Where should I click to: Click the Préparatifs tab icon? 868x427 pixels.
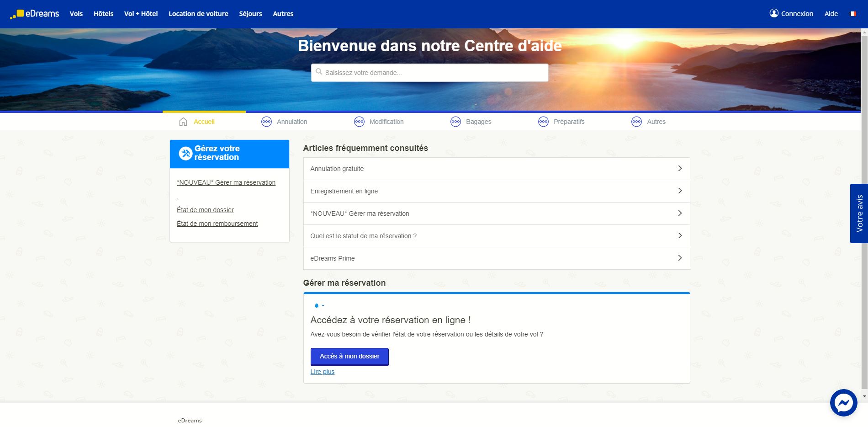[543, 122]
